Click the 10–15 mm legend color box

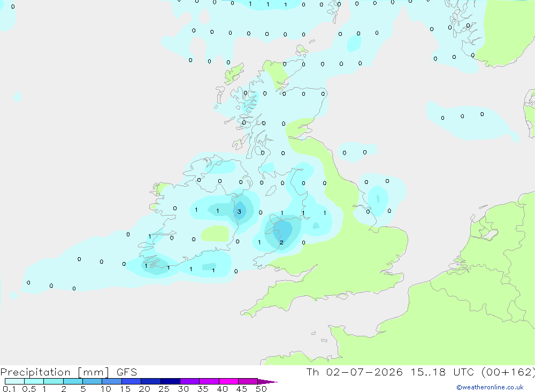112,381
